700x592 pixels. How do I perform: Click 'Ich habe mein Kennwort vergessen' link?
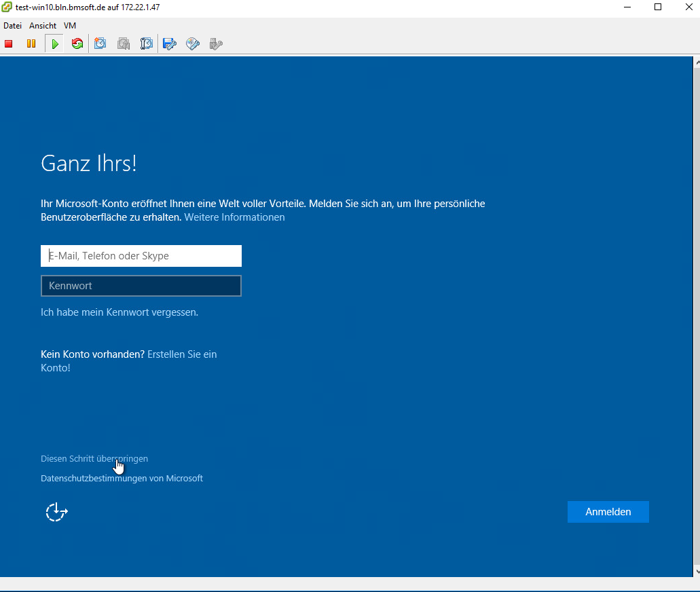tap(119, 312)
